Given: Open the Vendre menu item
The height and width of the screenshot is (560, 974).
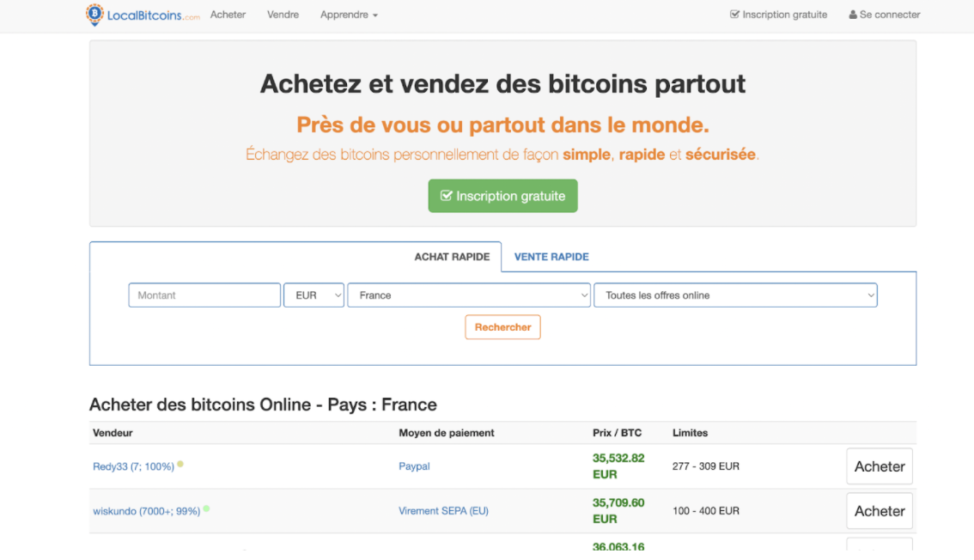Looking at the screenshot, I should click(283, 15).
